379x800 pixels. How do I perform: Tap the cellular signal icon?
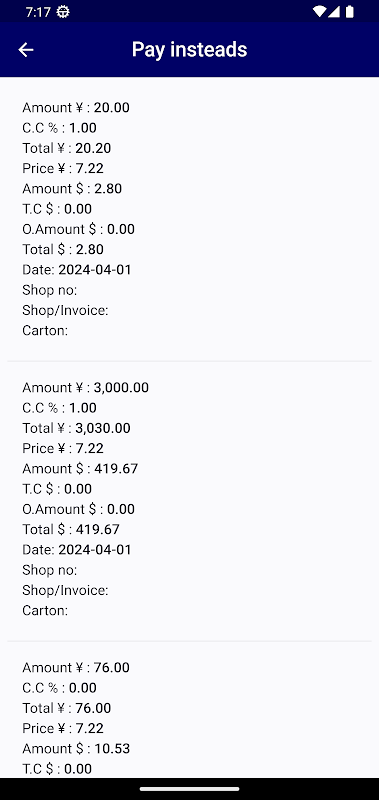334,11
